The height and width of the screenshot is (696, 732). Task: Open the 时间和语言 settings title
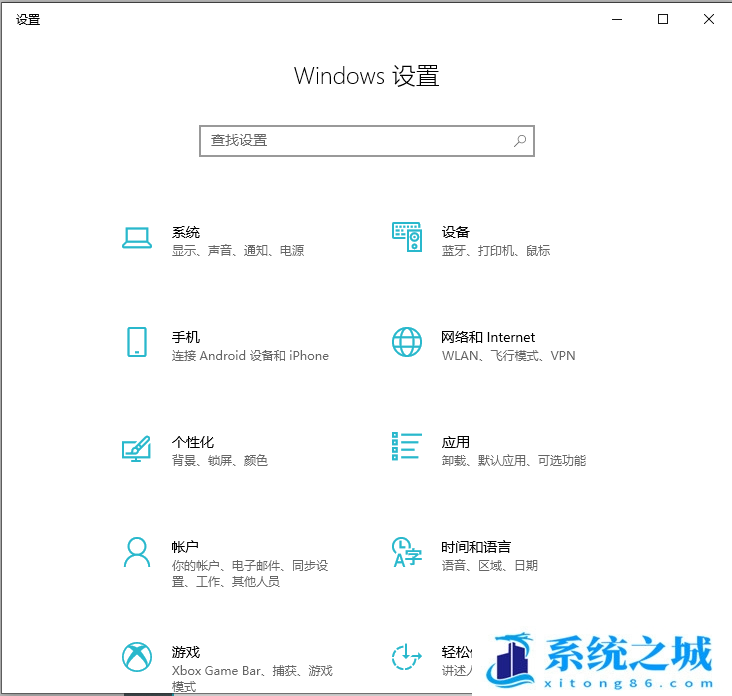point(476,547)
